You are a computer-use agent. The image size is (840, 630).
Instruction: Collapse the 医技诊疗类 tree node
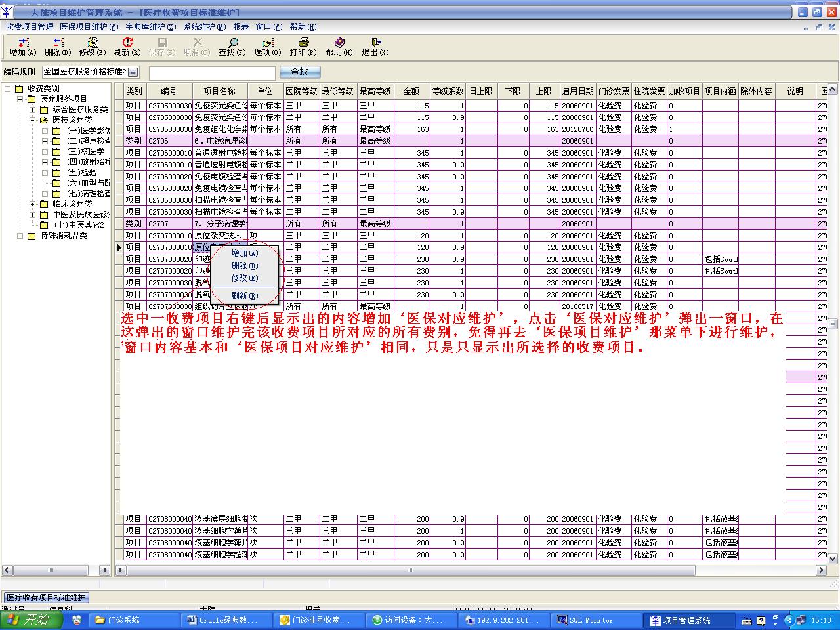coord(33,120)
